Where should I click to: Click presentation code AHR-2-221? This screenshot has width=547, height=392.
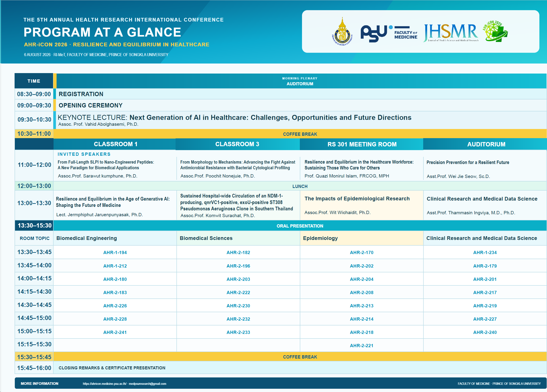pyautogui.click(x=362, y=346)
